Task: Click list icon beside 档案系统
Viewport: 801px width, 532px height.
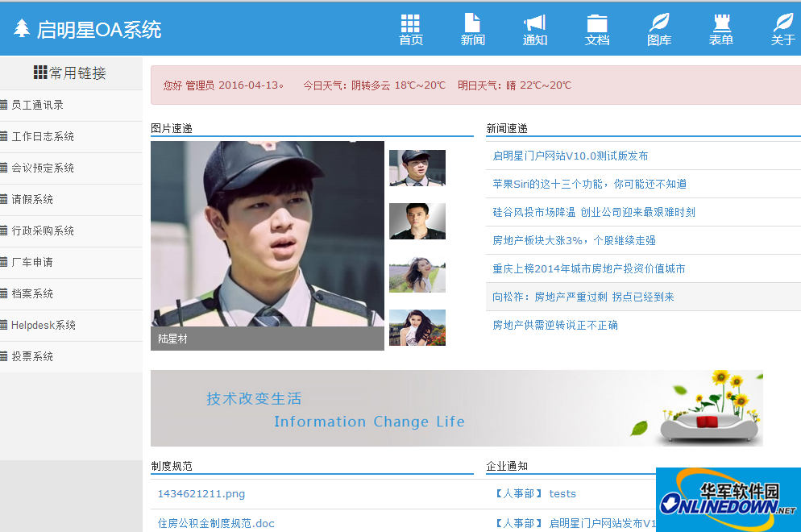Action: click(x=3, y=293)
